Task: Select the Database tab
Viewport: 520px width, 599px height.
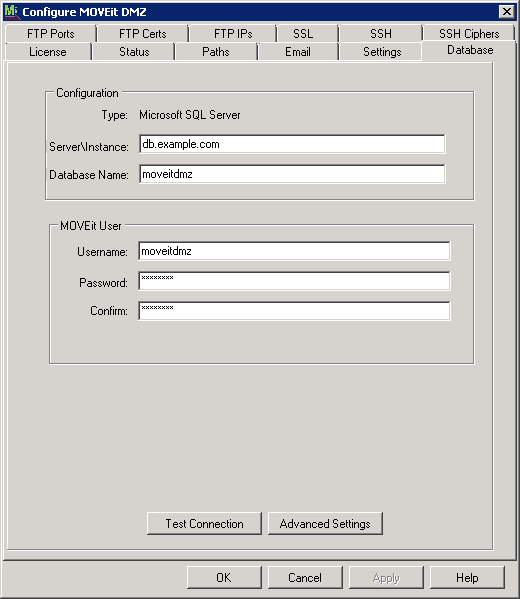Action: point(470,50)
